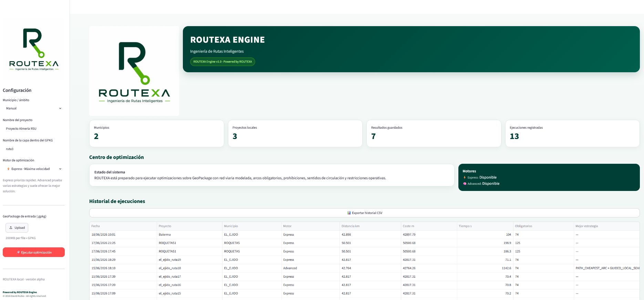The image size is (644, 300).
Task: Click the ROUTEXA logo in the sidebar
Action: click(x=34, y=49)
